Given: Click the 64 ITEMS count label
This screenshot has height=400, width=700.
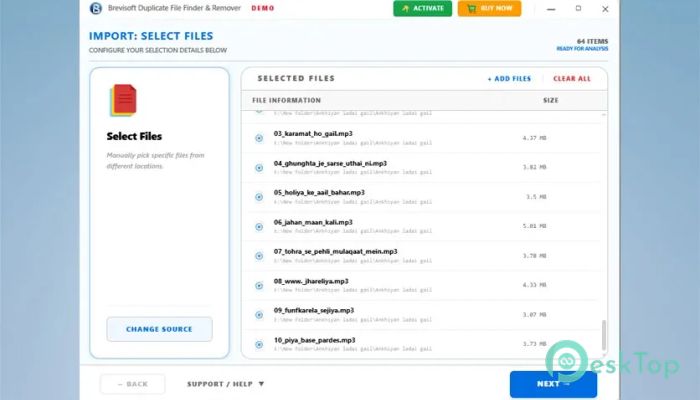Looking at the screenshot, I should pyautogui.click(x=592, y=41).
